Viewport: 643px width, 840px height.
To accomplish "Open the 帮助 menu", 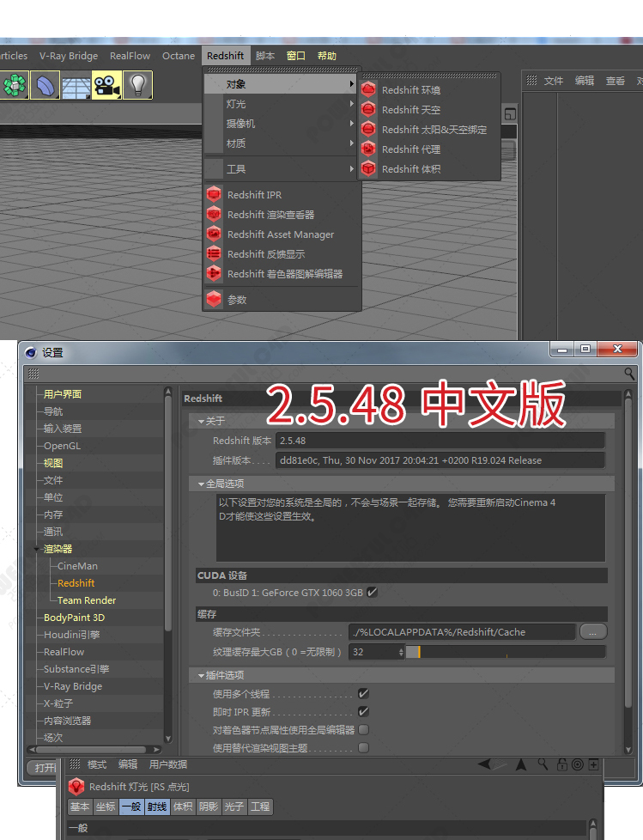I will [x=326, y=56].
